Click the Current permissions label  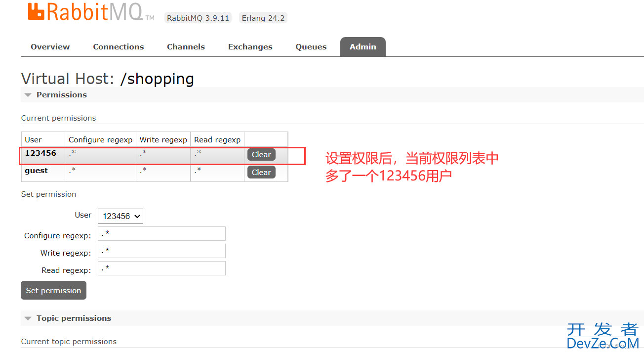[59, 118]
